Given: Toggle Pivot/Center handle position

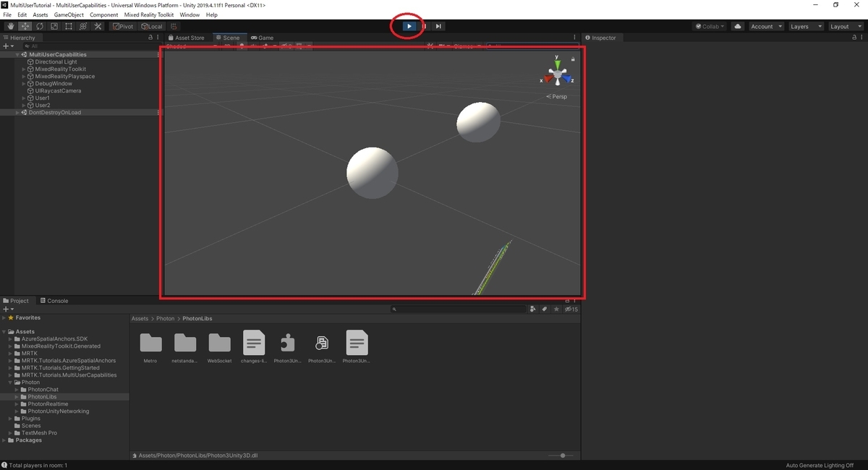Looking at the screenshot, I should tap(123, 27).
